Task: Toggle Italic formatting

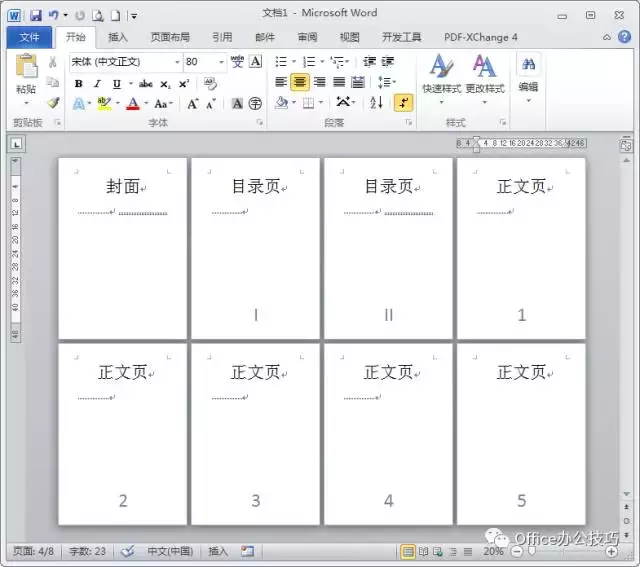Action: (97, 84)
